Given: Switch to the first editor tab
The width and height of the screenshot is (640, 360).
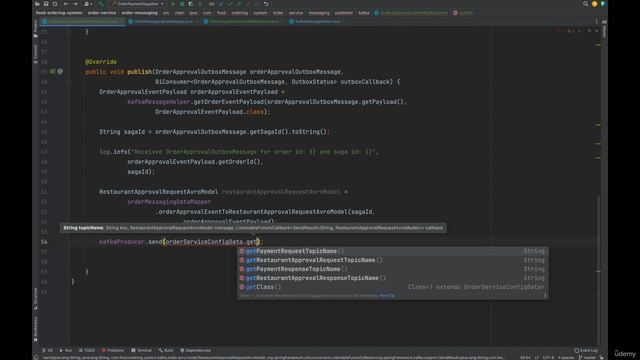Looking at the screenshot, I should point(82,21).
